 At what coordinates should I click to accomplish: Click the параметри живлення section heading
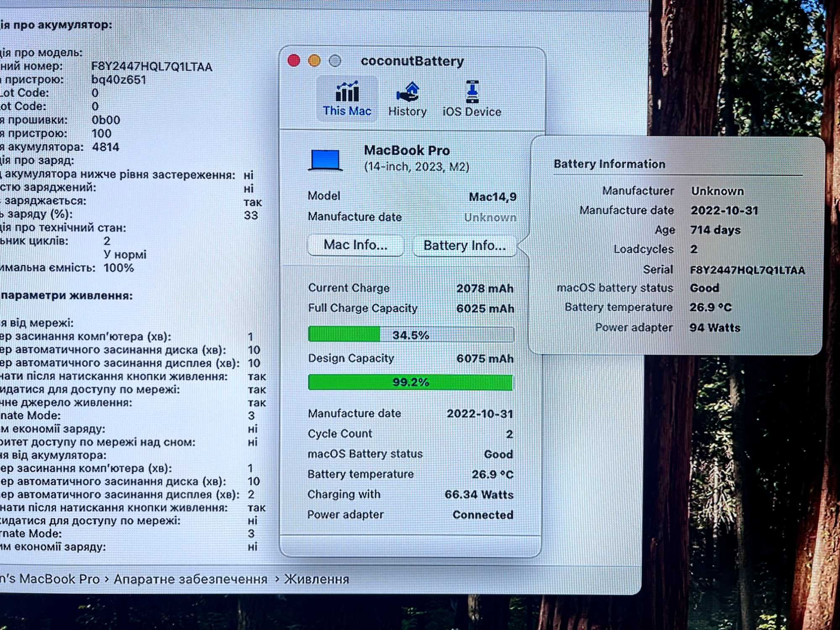pos(67,296)
